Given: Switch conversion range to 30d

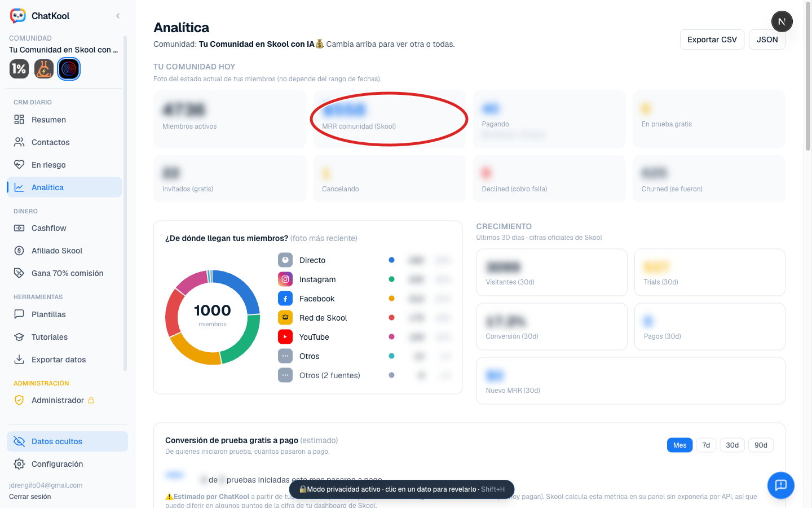Looking at the screenshot, I should (732, 445).
